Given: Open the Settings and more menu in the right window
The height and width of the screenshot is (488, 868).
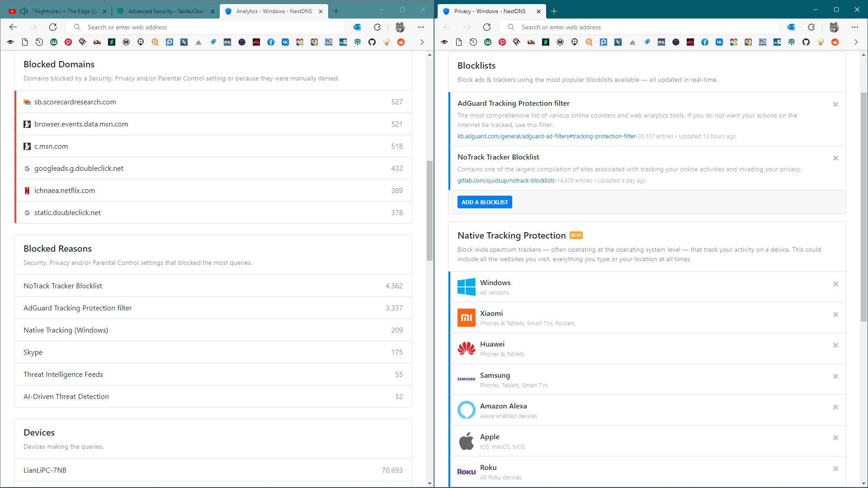Looking at the screenshot, I should (x=854, y=27).
